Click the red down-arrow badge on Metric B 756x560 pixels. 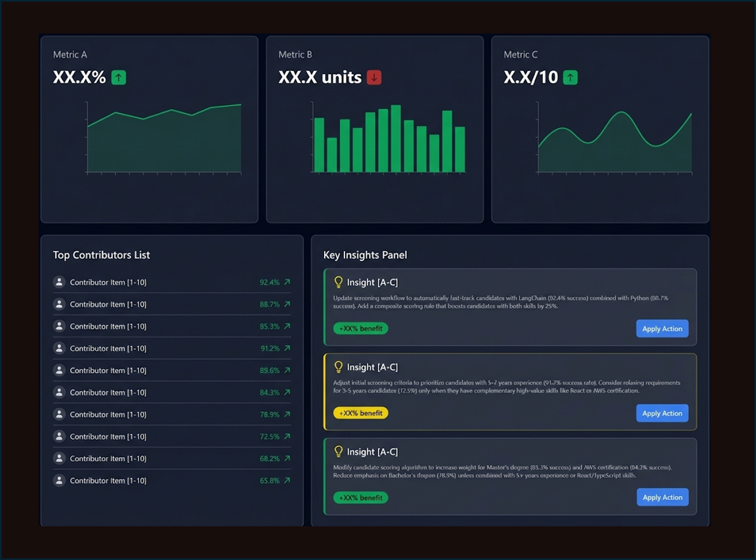(374, 78)
